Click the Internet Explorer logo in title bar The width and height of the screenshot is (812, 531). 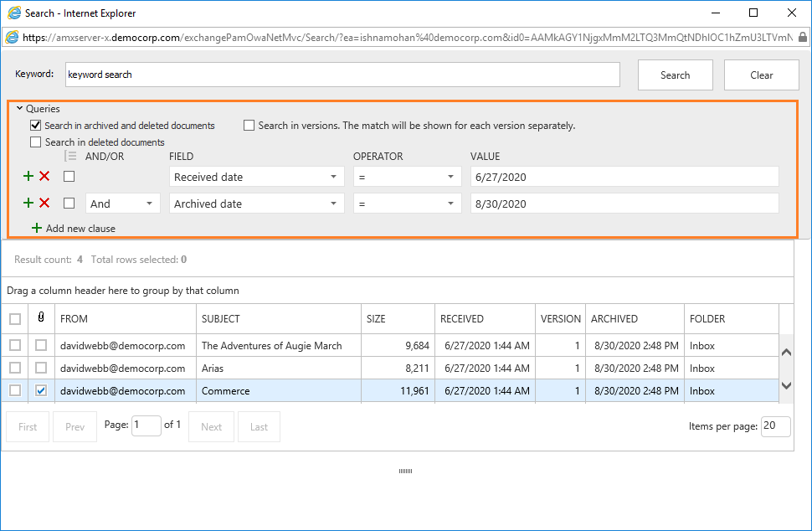pos(14,13)
